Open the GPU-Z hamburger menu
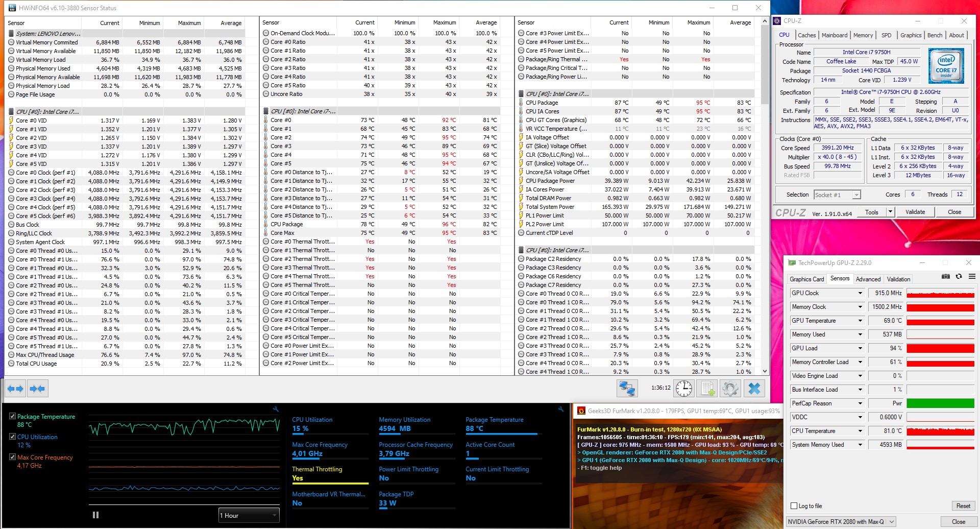 coord(972,277)
